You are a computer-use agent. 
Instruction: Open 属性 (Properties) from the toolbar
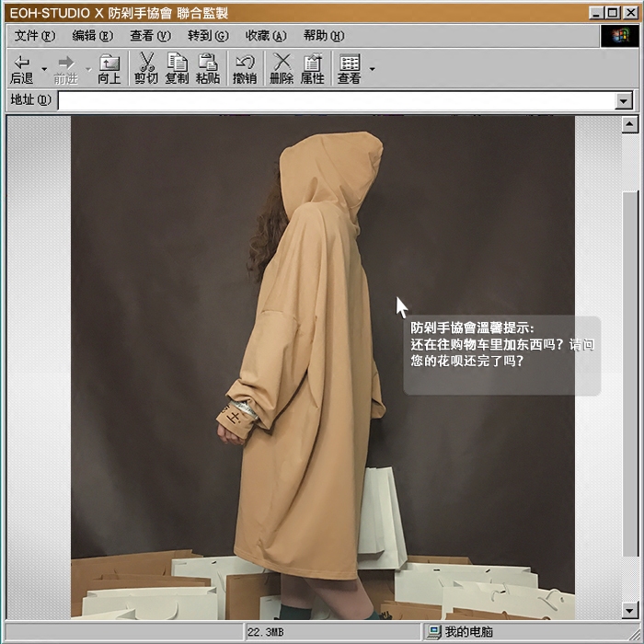pos(313,68)
